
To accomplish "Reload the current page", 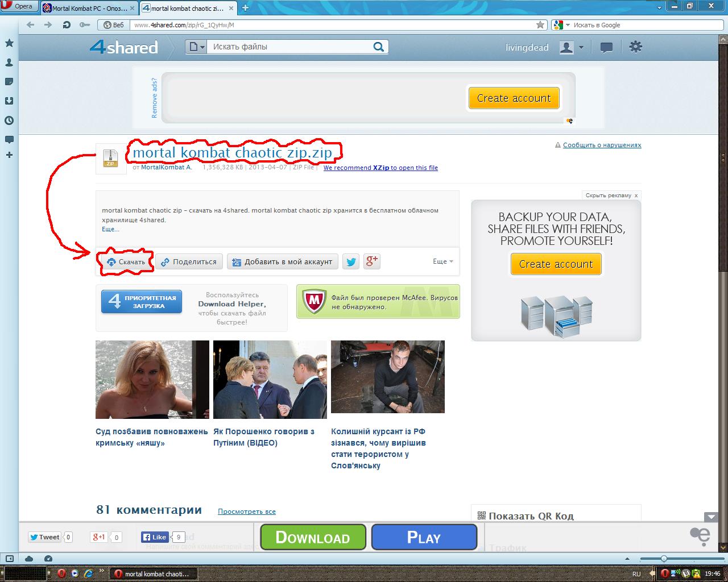I will [x=67, y=25].
